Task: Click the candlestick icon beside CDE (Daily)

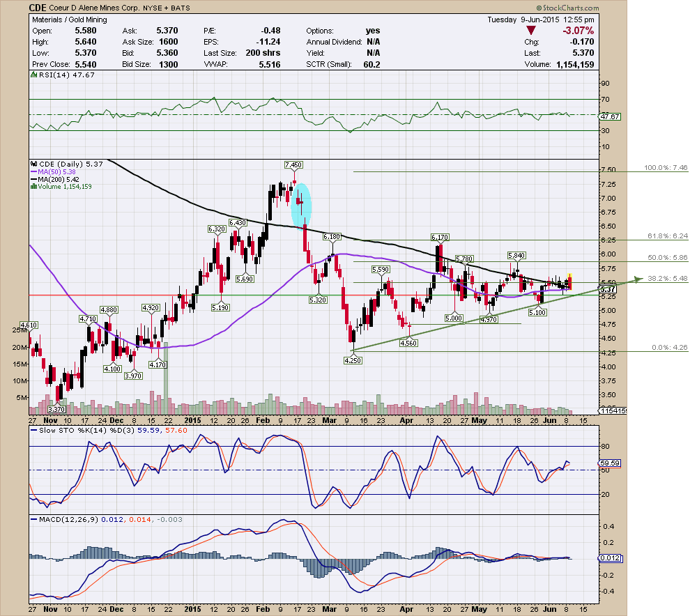Action: click(33, 164)
